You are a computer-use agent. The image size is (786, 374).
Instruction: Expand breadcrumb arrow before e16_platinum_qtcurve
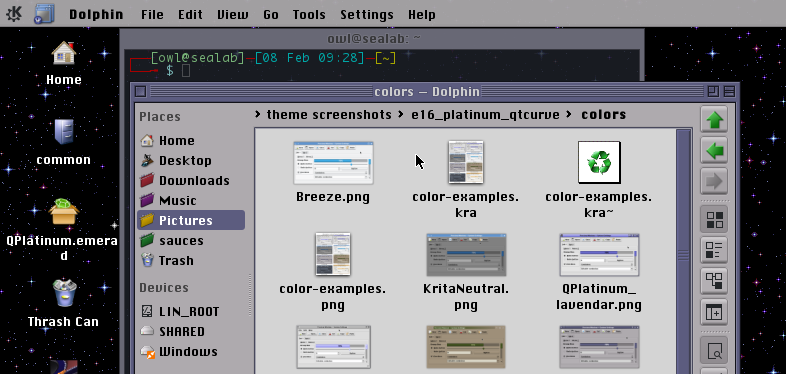(x=401, y=114)
